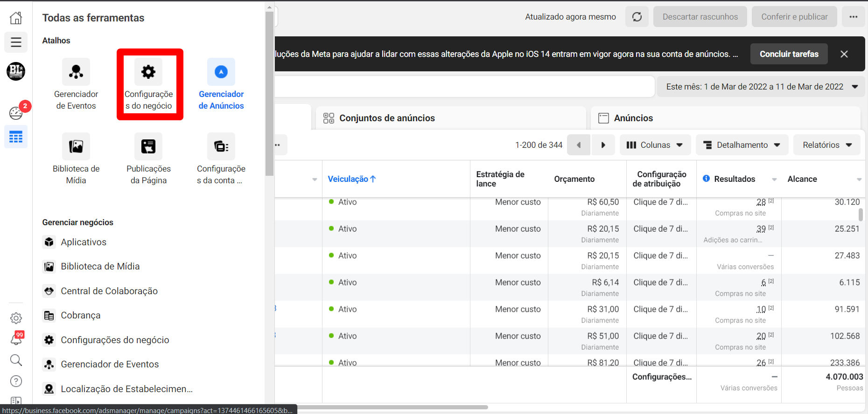Click Atualizado agora mesmo status text

point(570,17)
